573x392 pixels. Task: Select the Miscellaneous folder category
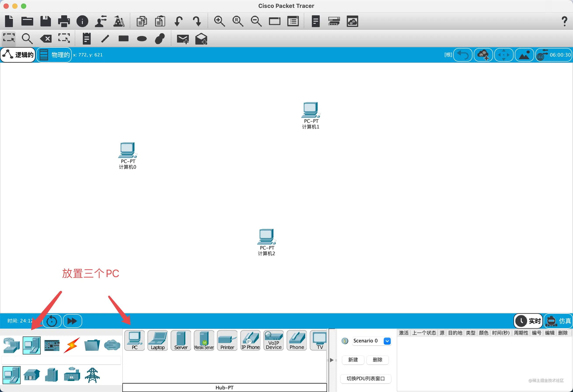click(x=92, y=345)
